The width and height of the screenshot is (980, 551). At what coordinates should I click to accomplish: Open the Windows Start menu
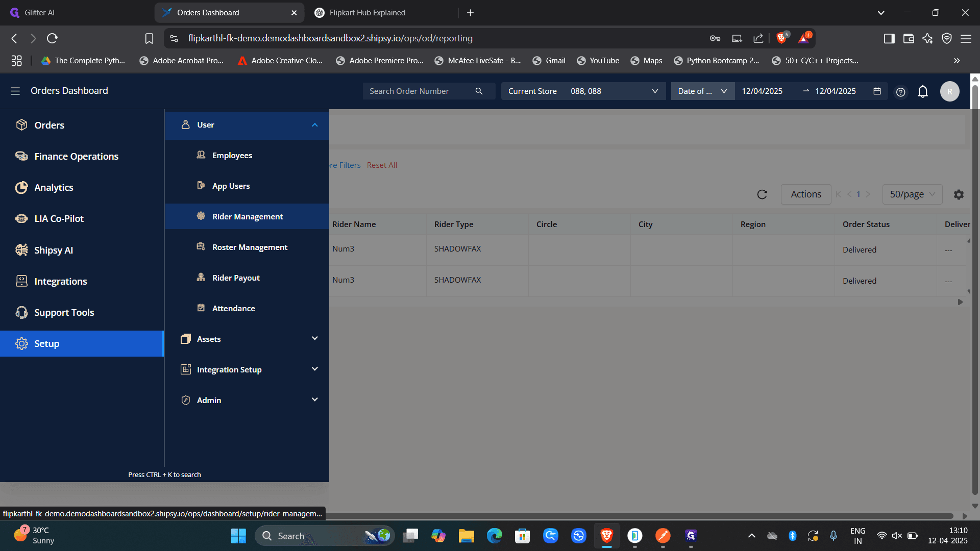(x=238, y=536)
